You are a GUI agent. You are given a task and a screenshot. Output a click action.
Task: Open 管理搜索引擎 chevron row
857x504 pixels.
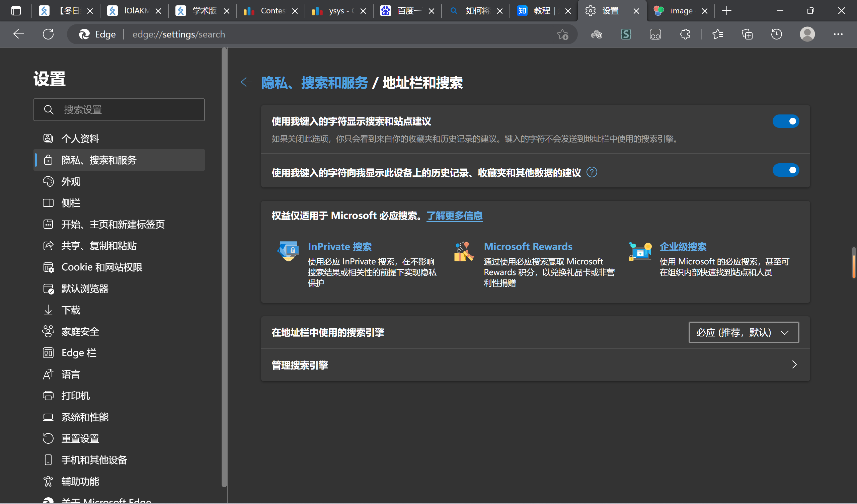[x=536, y=365]
